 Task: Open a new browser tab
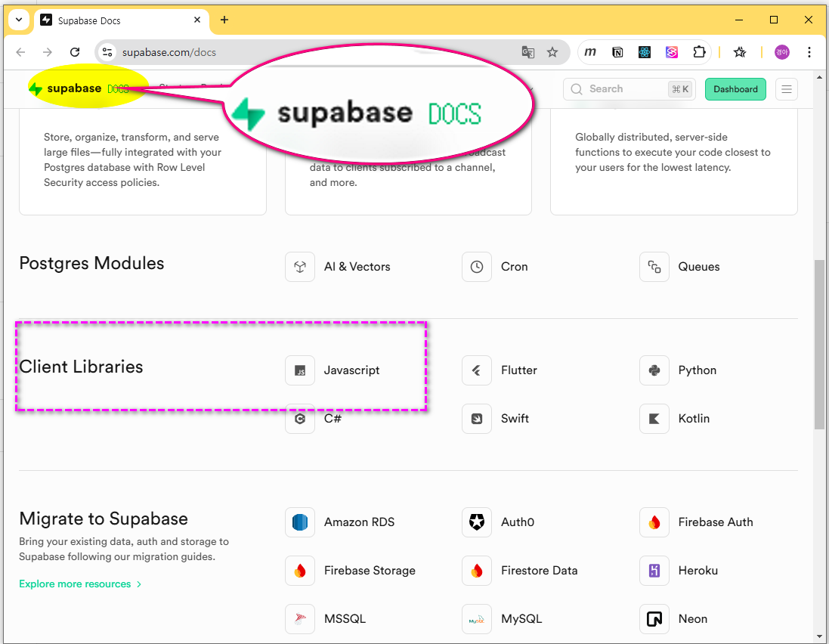click(224, 20)
